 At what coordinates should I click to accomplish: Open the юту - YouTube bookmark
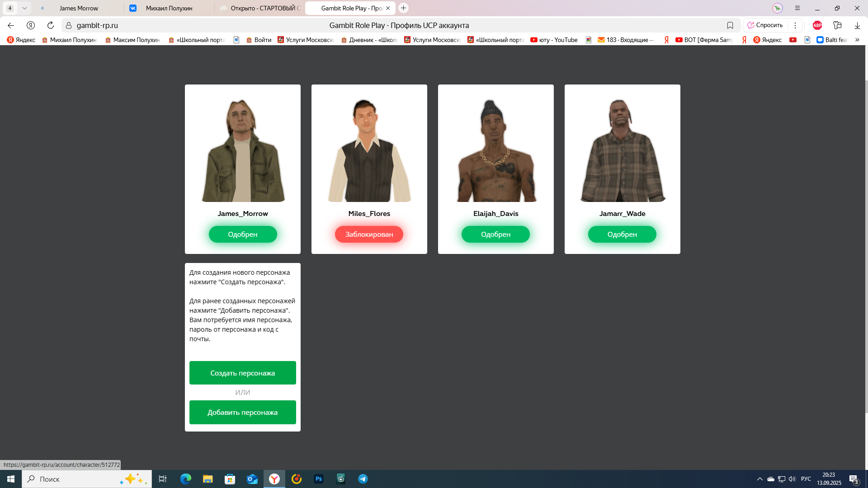tap(554, 40)
